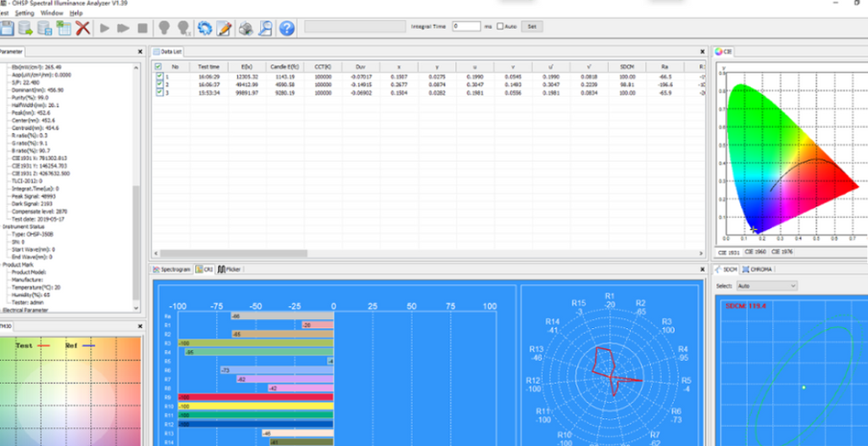The image size is (868, 446).
Task: Uncheck the checkbox for row 2
Action: tap(159, 84)
